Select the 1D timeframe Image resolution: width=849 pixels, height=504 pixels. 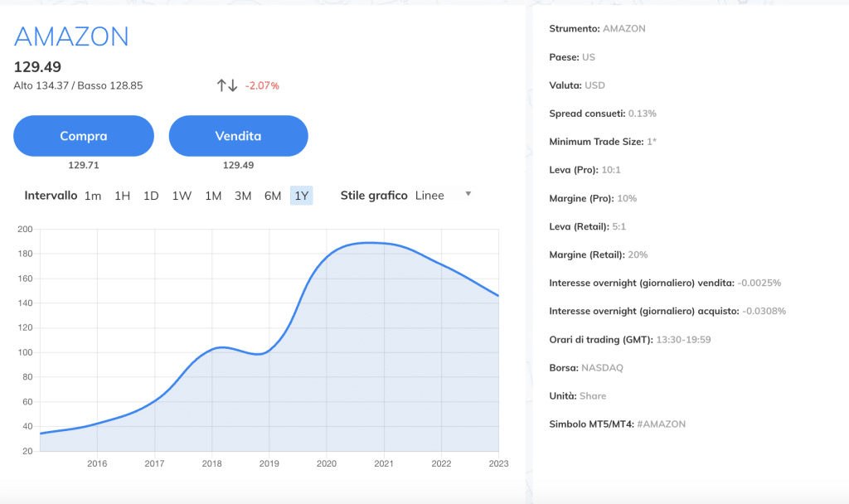click(x=152, y=196)
